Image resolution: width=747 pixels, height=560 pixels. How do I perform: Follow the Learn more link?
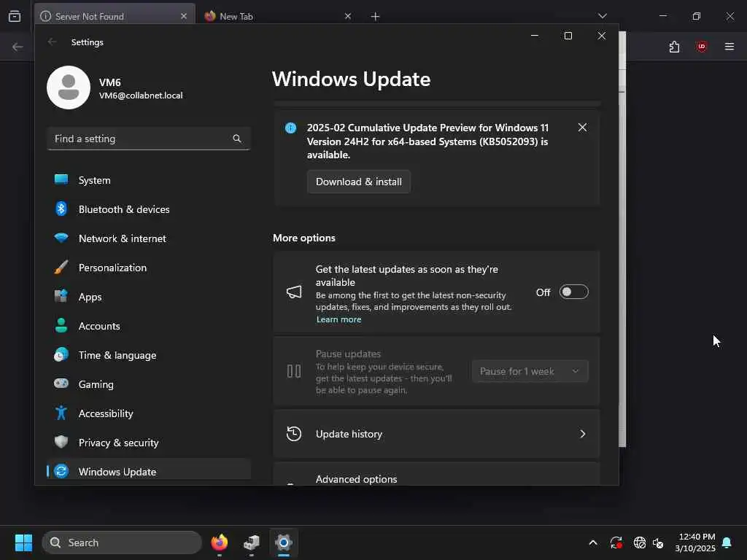point(338,319)
